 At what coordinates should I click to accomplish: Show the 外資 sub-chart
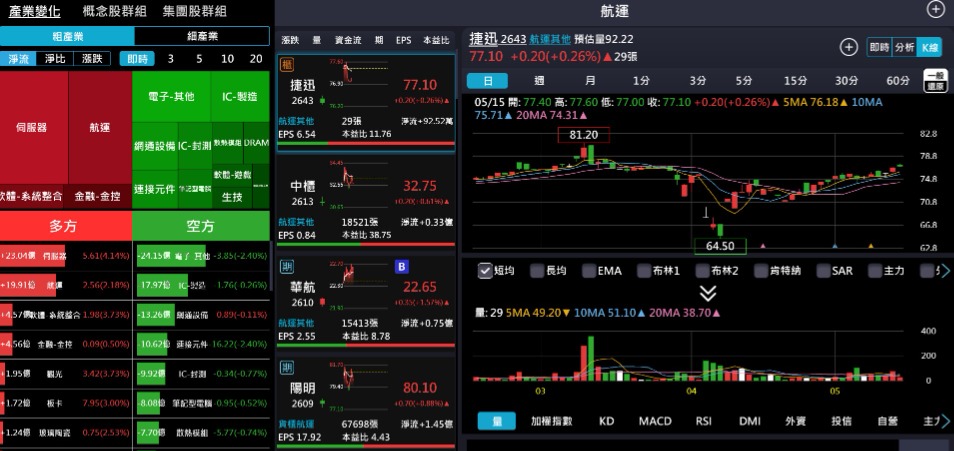pyautogui.click(x=796, y=421)
